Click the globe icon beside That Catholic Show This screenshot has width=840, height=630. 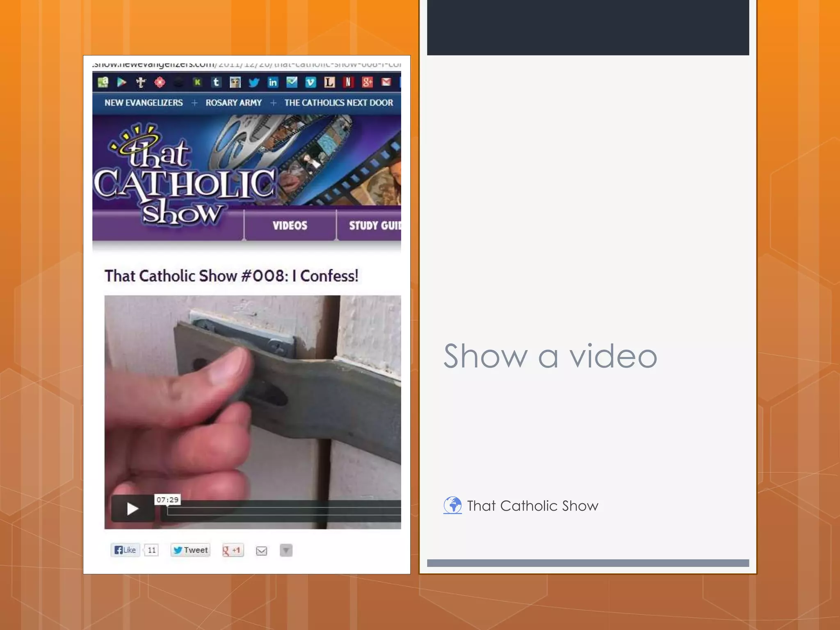pyautogui.click(x=452, y=505)
